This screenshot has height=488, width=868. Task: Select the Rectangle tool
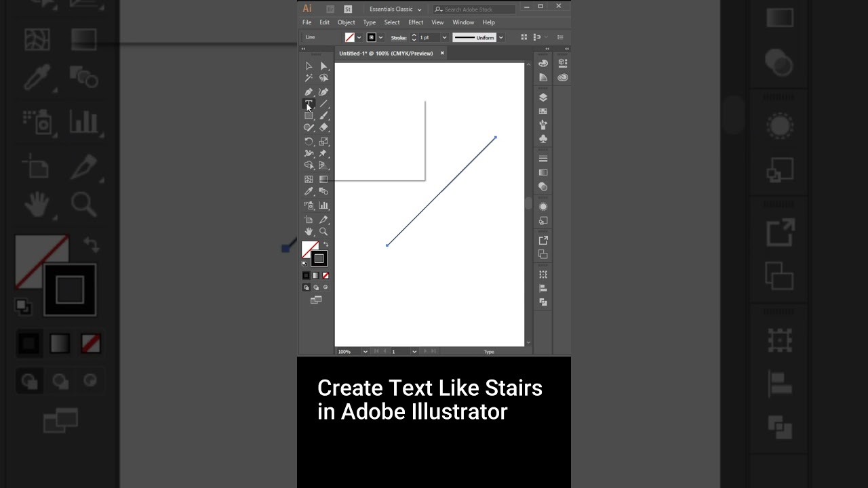(x=309, y=116)
